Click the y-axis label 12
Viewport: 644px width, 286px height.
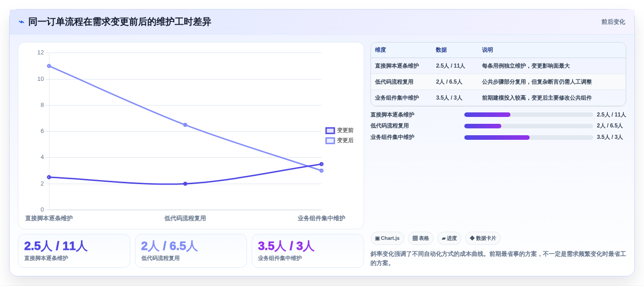tap(41, 53)
